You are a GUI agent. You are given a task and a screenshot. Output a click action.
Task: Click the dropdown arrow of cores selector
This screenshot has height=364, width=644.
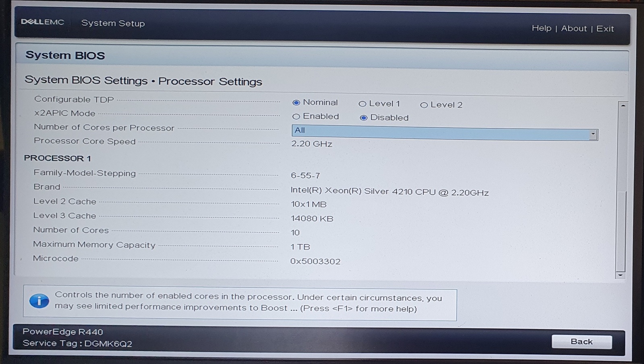(x=593, y=135)
